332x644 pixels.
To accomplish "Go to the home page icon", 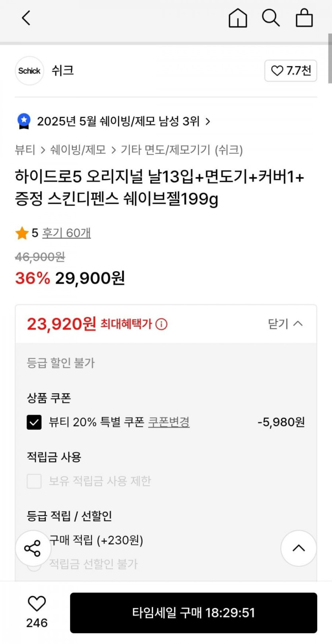I will tap(238, 18).
